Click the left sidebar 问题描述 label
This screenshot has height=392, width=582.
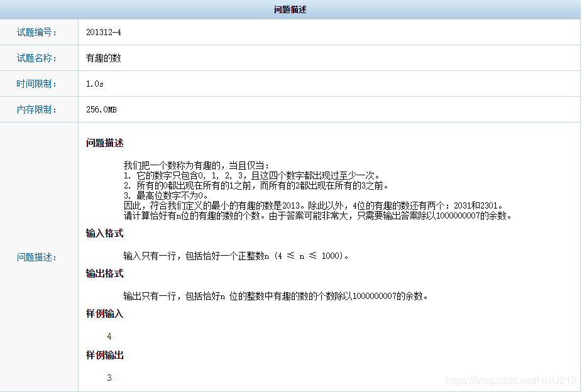(38, 256)
